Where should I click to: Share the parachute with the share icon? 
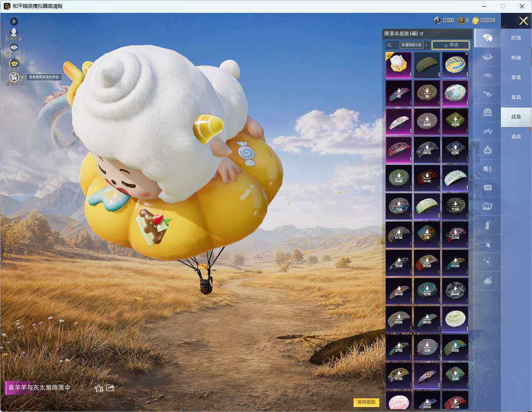tap(110, 387)
